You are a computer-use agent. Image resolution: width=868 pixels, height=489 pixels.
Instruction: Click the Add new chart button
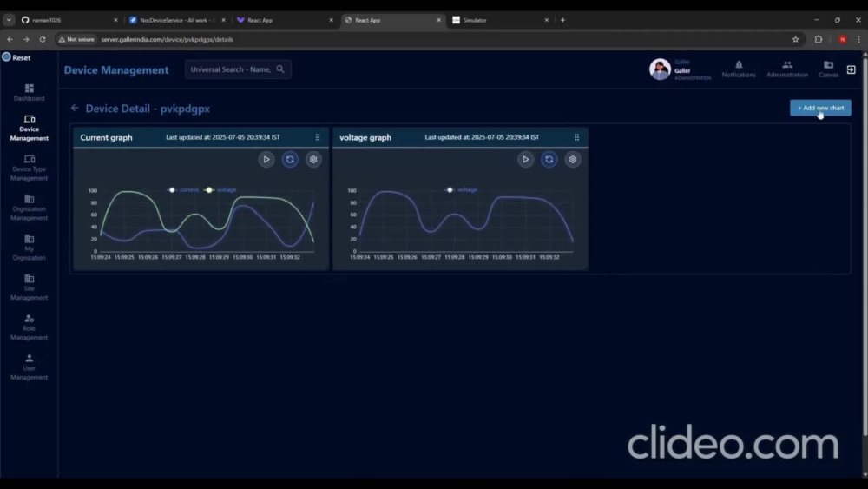tap(820, 108)
